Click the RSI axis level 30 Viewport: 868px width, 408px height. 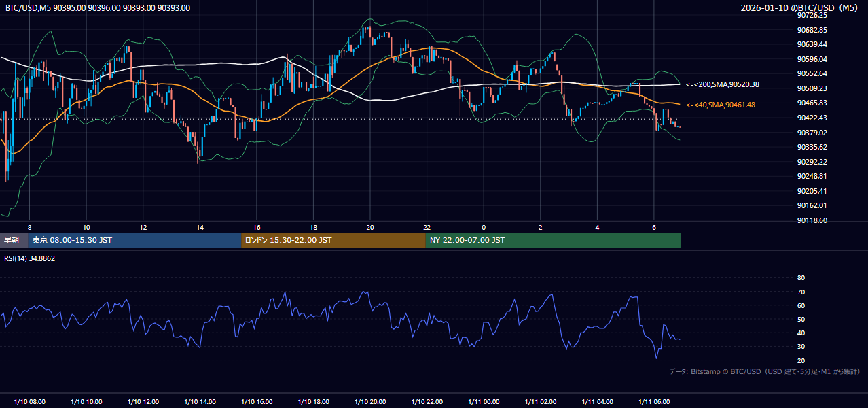(801, 347)
